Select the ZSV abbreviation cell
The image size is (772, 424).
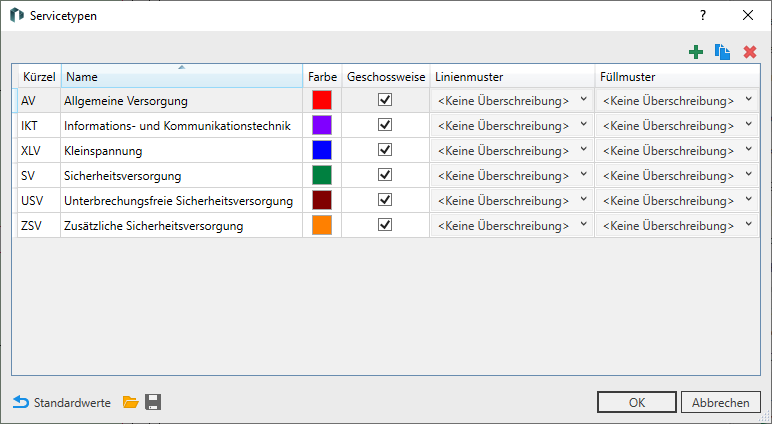[39, 226]
